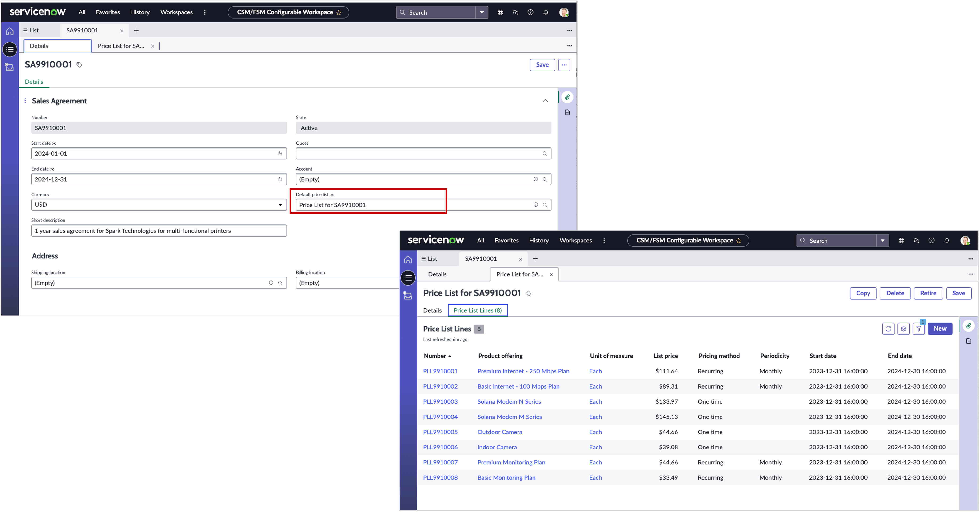Viewport: 980px width, 512px height.
Task: Open tab overflow menu in Price List window List row
Action: 971,259
